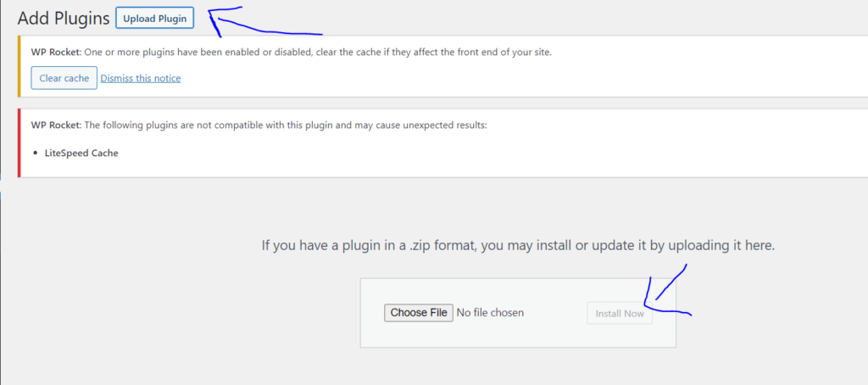
Task: Select the 'No file chosen' label
Action: tap(490, 313)
